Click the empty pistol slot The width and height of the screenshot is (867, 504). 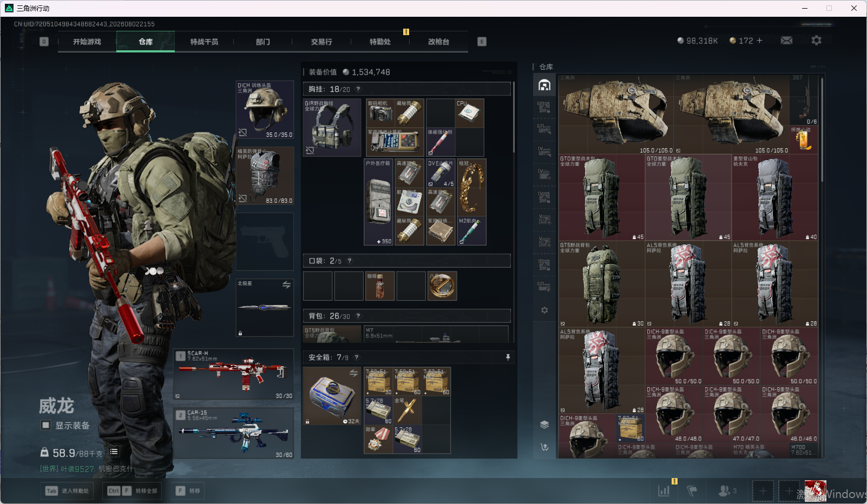tap(265, 242)
